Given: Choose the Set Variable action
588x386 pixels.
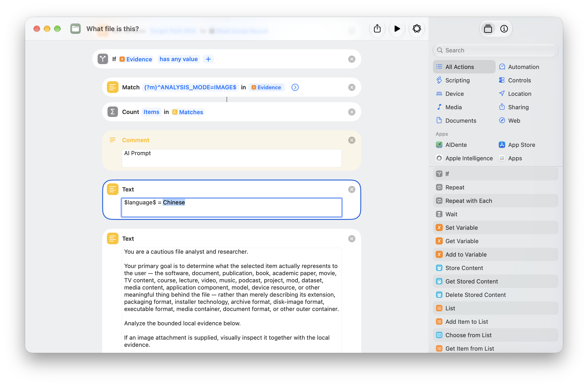Looking at the screenshot, I should tap(495, 228).
